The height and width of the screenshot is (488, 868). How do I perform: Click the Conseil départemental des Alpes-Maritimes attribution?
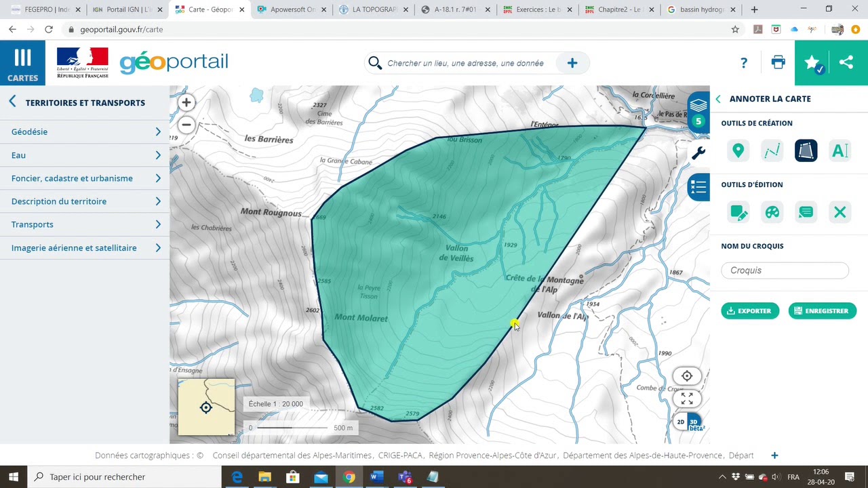click(x=292, y=455)
